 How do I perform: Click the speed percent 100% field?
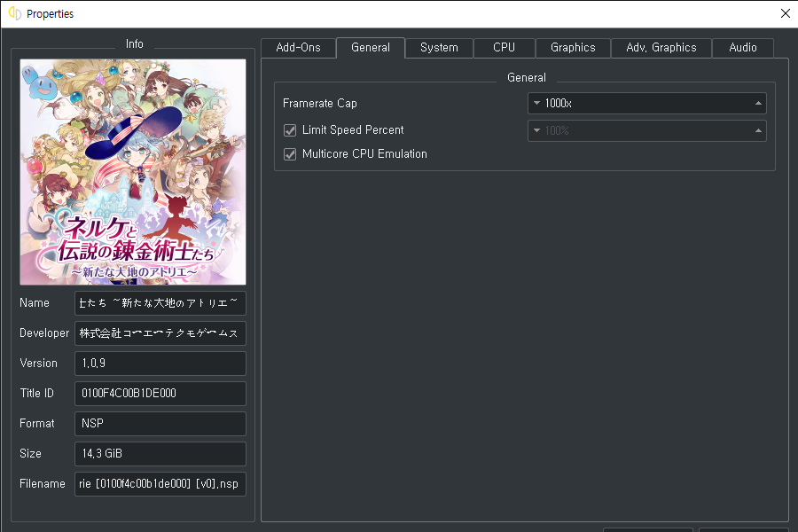click(x=647, y=131)
